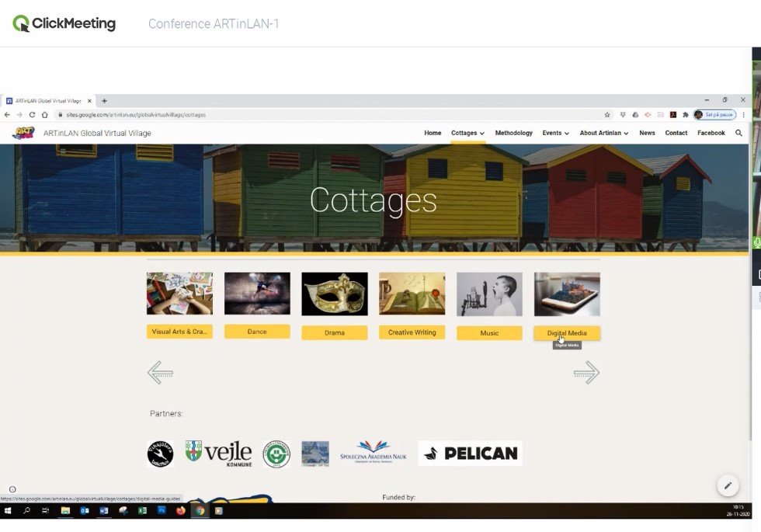Bookmark this page with the star icon
The height and width of the screenshot is (532, 761).
(x=607, y=115)
